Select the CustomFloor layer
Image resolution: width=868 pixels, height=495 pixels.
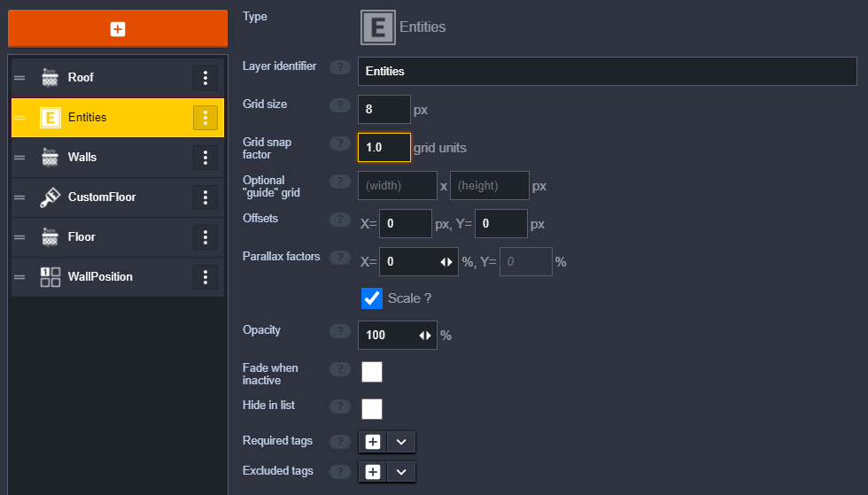coord(117,197)
